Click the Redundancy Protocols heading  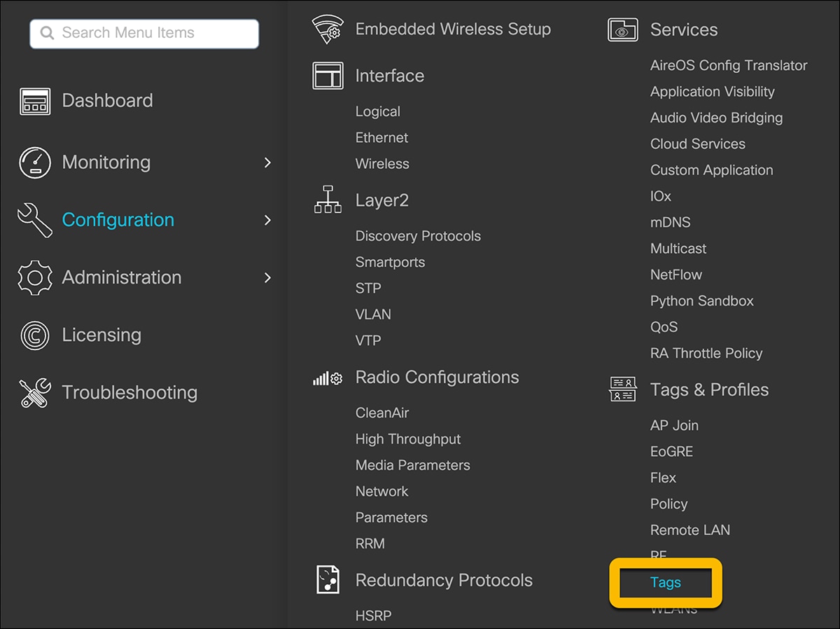tap(444, 581)
